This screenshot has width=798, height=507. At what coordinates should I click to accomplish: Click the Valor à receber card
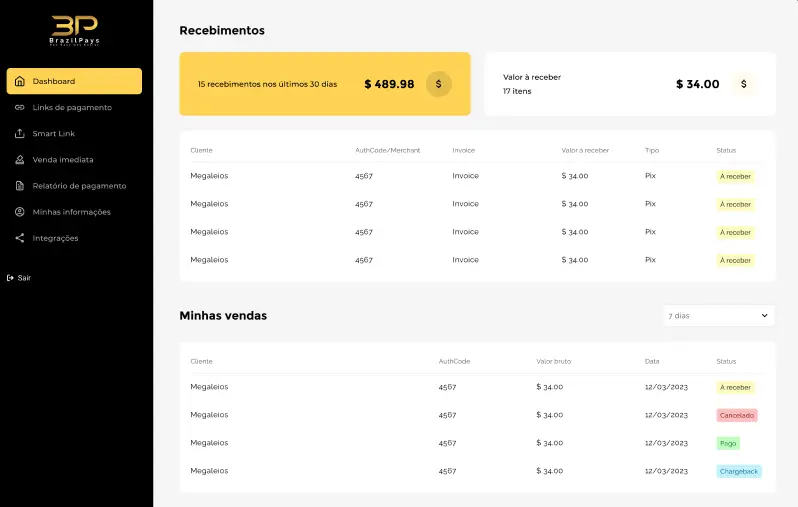pos(630,84)
